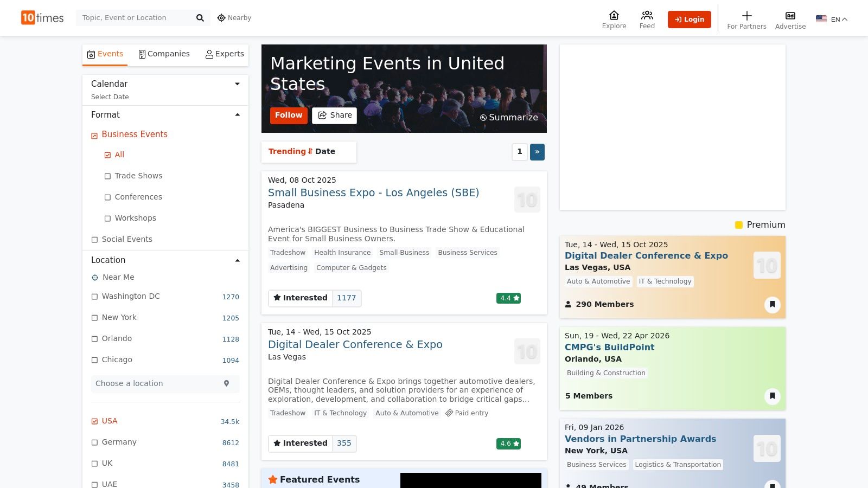Check the Washington DC location checkbox
This screenshot has width=868, height=488.
[94, 297]
